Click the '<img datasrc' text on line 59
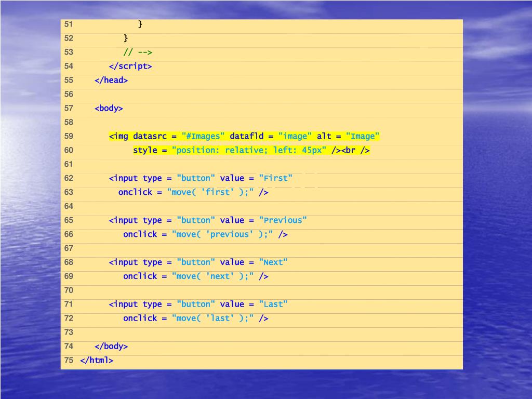Viewport: 532px width, 399px height. tap(138, 137)
